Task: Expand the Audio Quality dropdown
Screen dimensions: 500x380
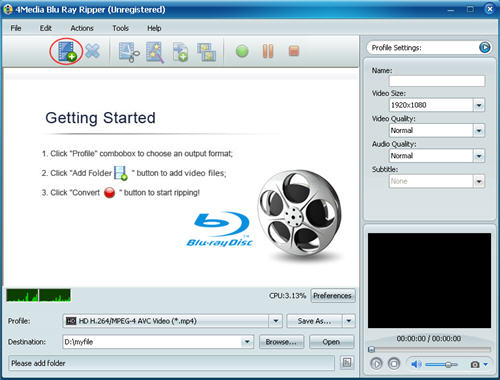Action: pos(479,156)
